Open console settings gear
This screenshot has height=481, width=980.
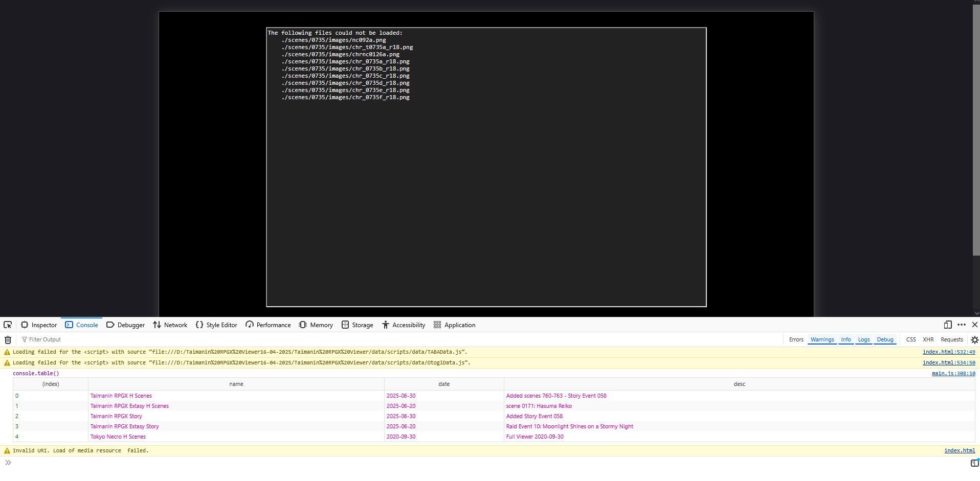974,340
